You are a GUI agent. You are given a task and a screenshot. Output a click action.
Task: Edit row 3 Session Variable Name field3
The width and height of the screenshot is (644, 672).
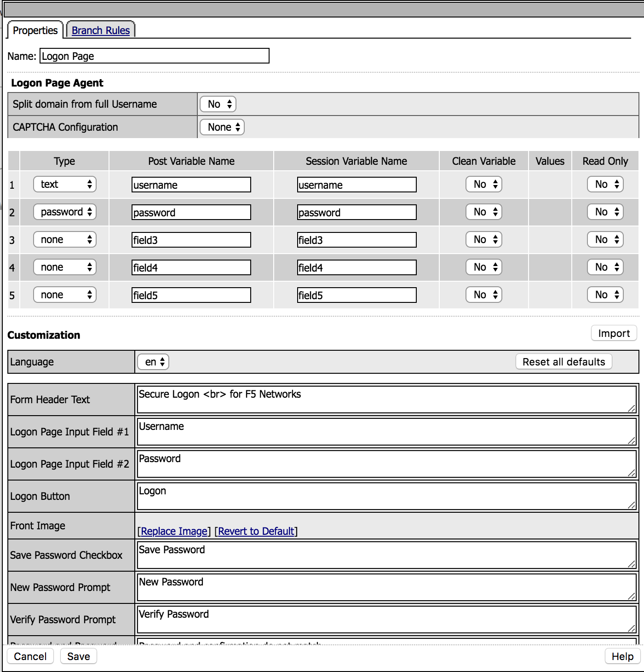(x=357, y=240)
